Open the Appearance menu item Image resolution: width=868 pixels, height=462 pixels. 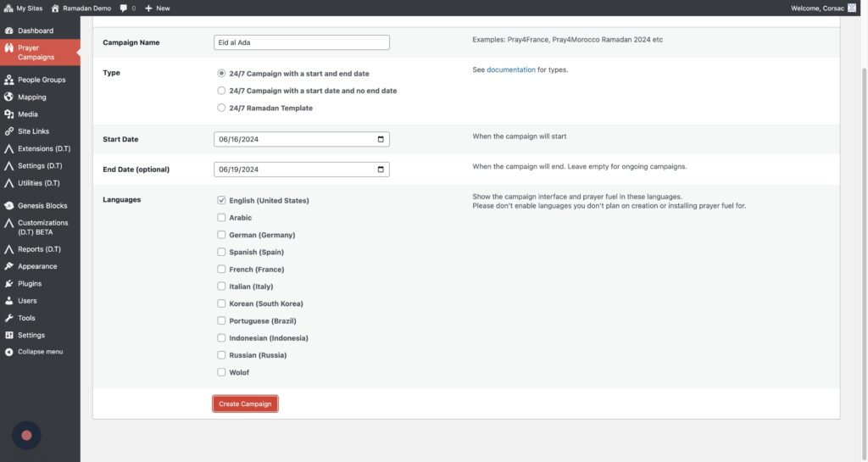(x=37, y=266)
